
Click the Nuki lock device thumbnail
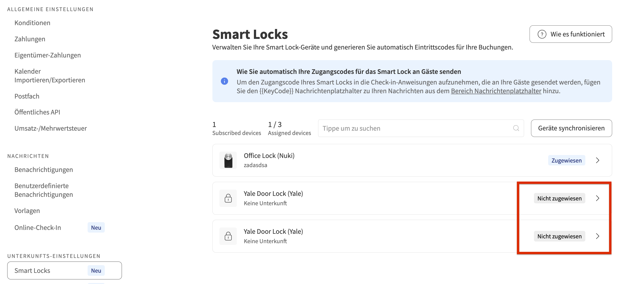228,160
